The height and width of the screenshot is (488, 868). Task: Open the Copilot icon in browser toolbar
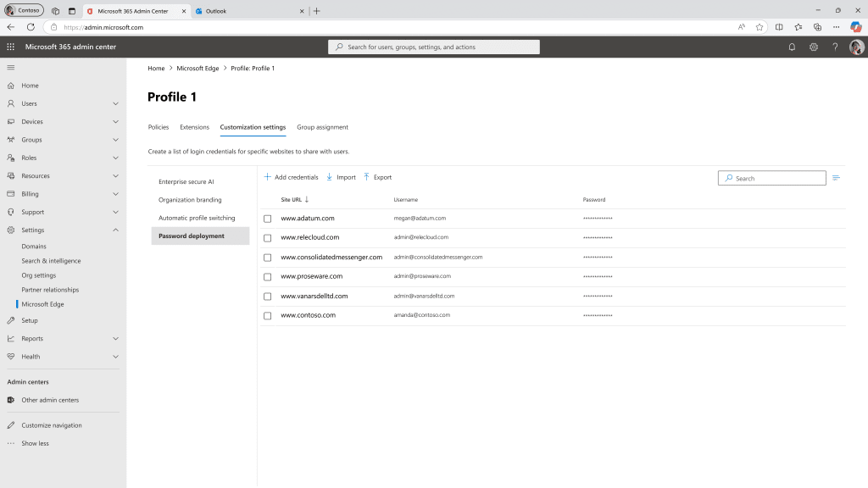[x=856, y=27]
